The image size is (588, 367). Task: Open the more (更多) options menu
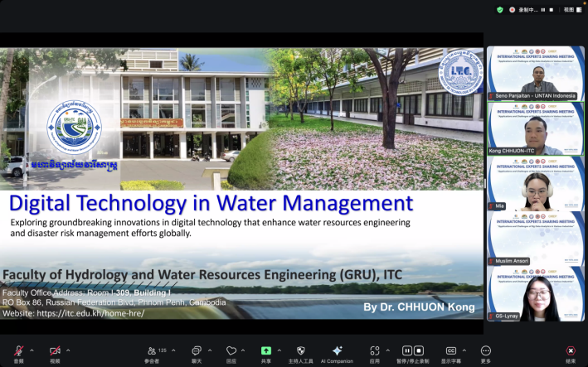pos(486,351)
